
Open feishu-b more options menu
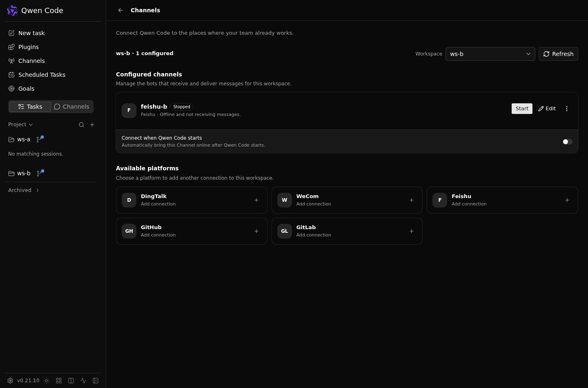click(567, 109)
